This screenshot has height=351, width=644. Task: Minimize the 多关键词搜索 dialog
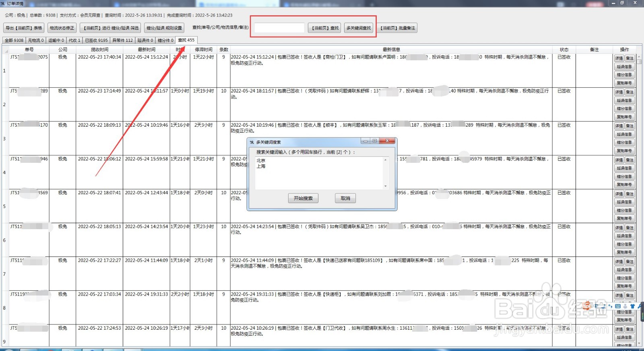(365, 141)
